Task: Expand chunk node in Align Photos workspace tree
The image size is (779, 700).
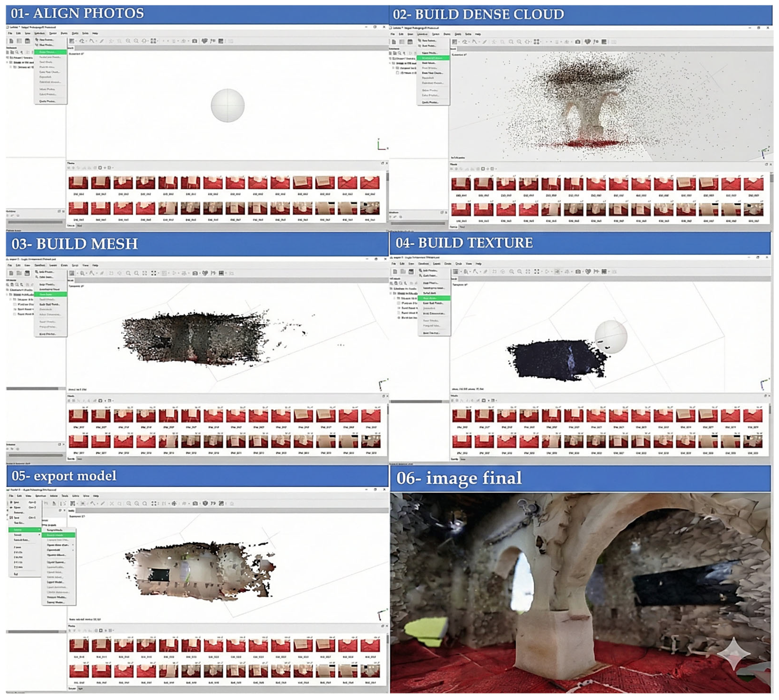Action: 7,62
